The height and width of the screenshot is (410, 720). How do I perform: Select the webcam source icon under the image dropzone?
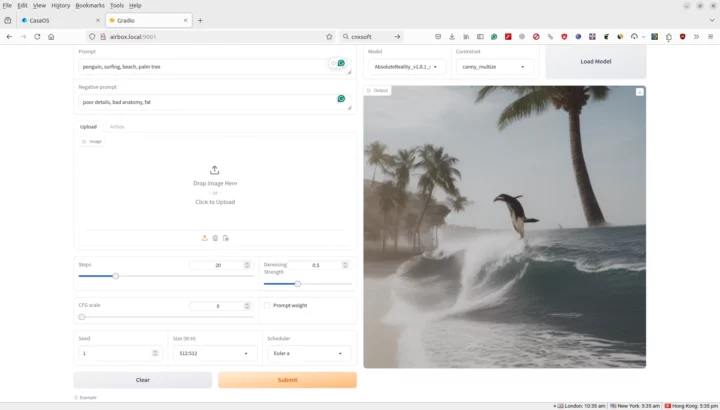click(x=215, y=238)
